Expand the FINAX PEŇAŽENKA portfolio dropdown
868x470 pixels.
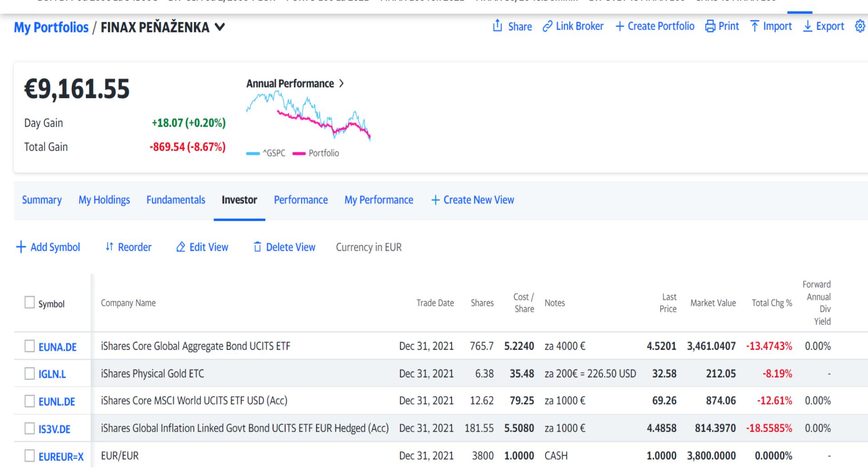220,27
